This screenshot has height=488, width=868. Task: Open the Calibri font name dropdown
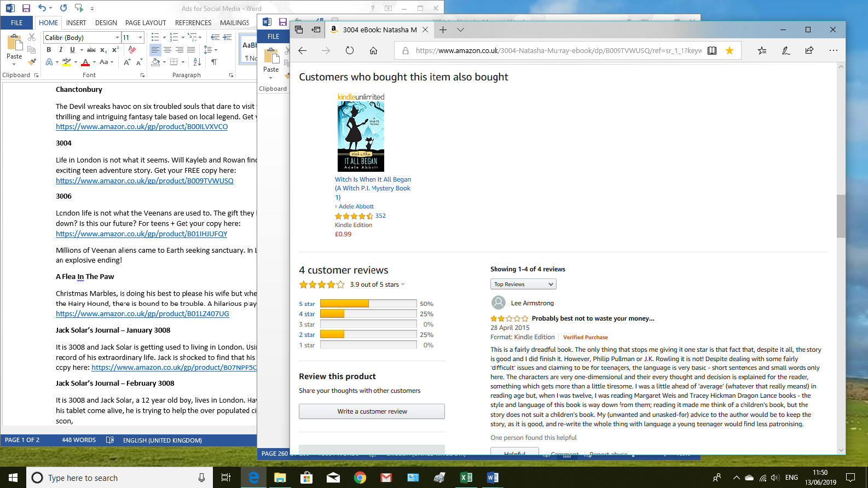(x=117, y=37)
